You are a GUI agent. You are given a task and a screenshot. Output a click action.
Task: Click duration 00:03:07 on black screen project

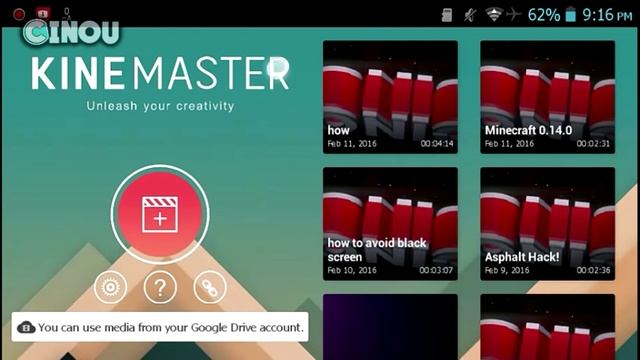pyautogui.click(x=436, y=270)
